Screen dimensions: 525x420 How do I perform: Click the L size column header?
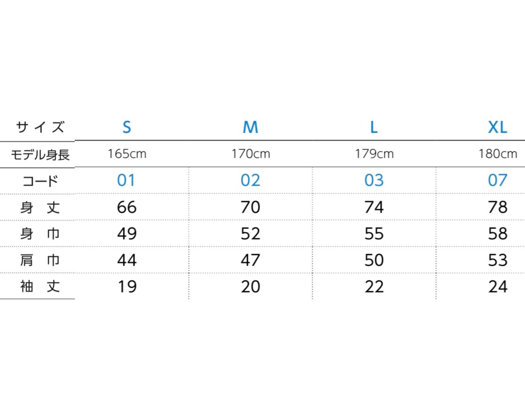coord(374,128)
